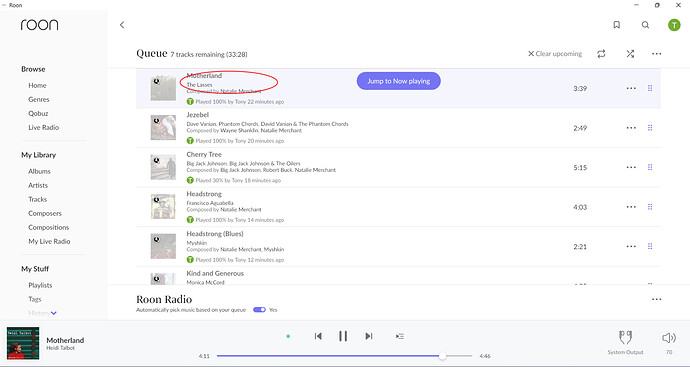
Task: Open Tags under My Stuff
Action: point(35,299)
